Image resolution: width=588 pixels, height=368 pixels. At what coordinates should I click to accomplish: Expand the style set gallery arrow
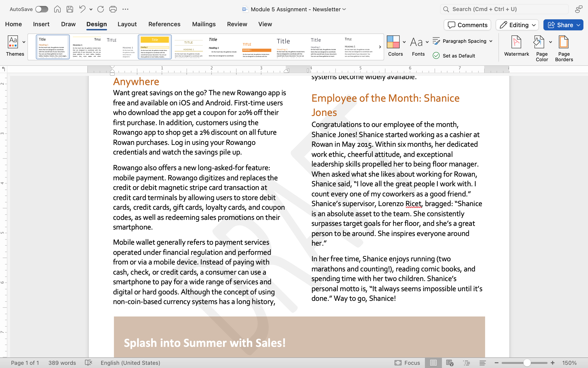point(380,47)
